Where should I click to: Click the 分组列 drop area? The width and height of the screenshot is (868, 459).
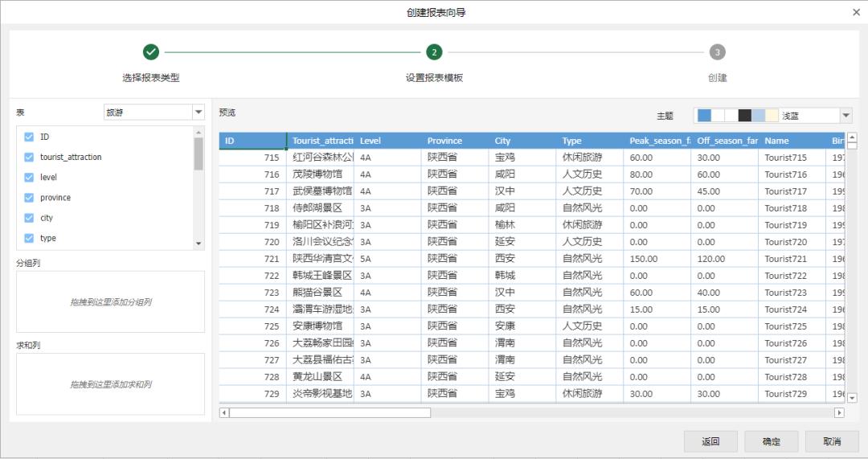pyautogui.click(x=110, y=301)
